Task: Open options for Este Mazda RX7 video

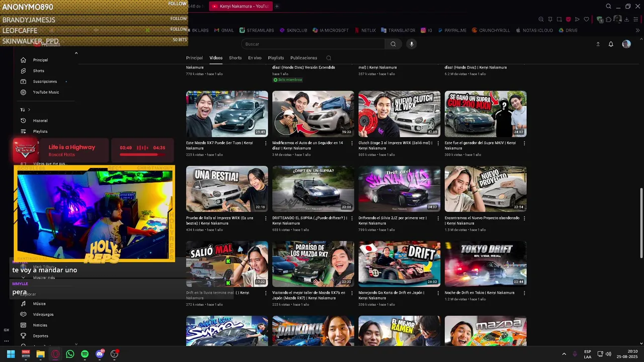Action: pyautogui.click(x=266, y=143)
